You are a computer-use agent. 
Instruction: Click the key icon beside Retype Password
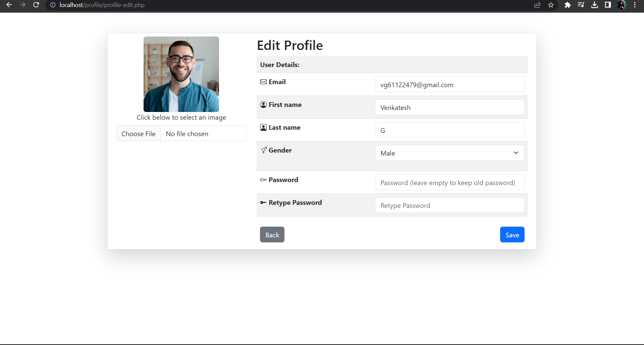tap(263, 203)
